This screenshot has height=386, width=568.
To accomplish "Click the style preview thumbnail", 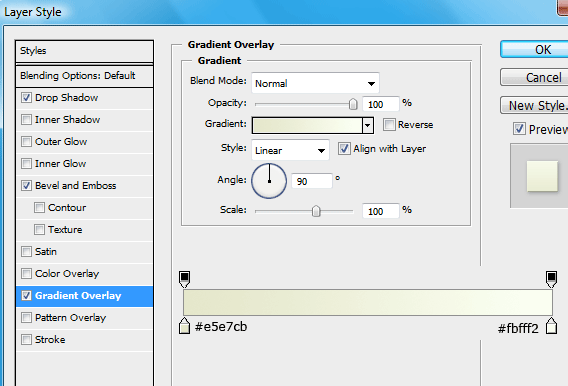I will click(x=542, y=176).
